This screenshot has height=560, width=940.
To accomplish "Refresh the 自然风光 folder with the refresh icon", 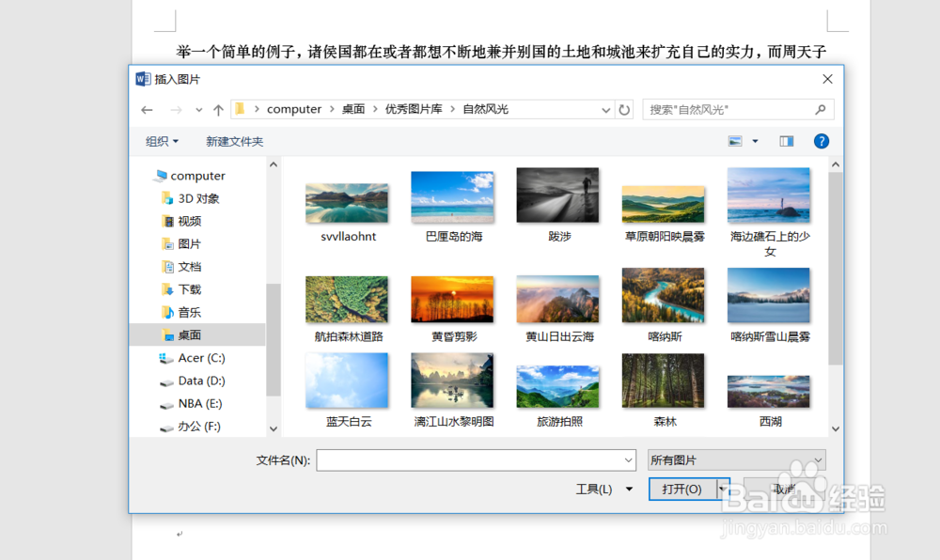I will (x=625, y=109).
